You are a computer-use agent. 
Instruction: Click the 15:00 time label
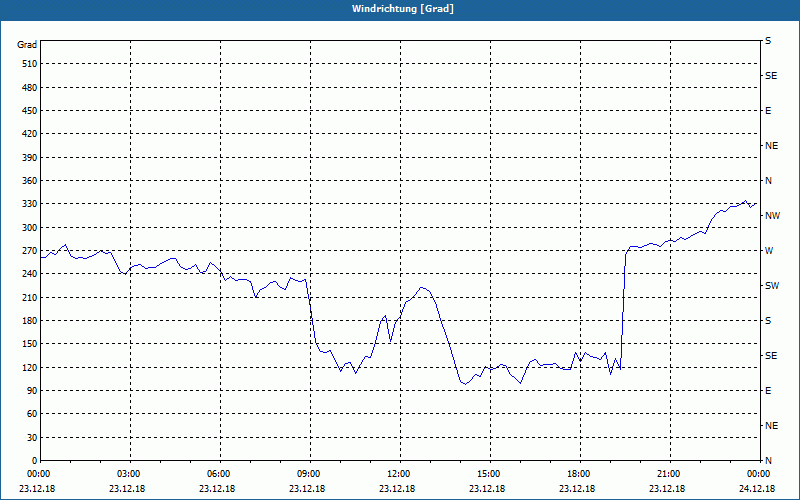(x=488, y=474)
